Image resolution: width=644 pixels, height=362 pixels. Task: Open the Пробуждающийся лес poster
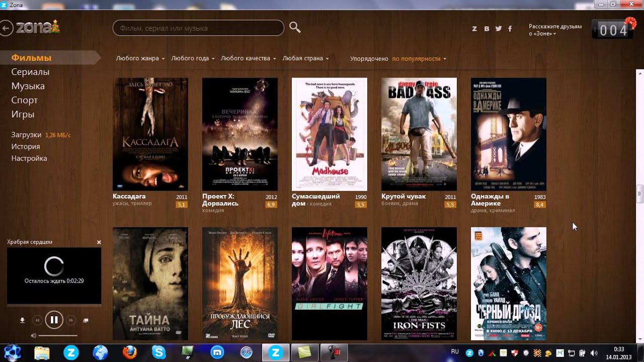coord(240,284)
